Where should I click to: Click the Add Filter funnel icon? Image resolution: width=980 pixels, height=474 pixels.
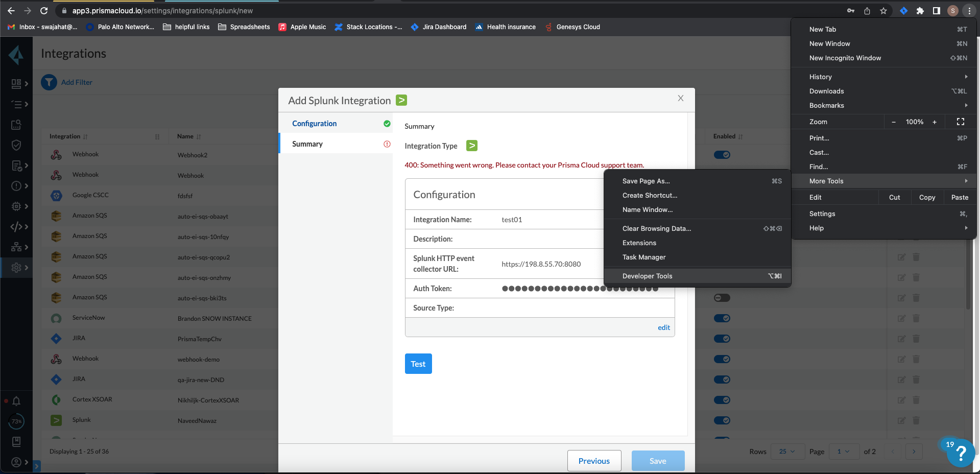pos(49,82)
